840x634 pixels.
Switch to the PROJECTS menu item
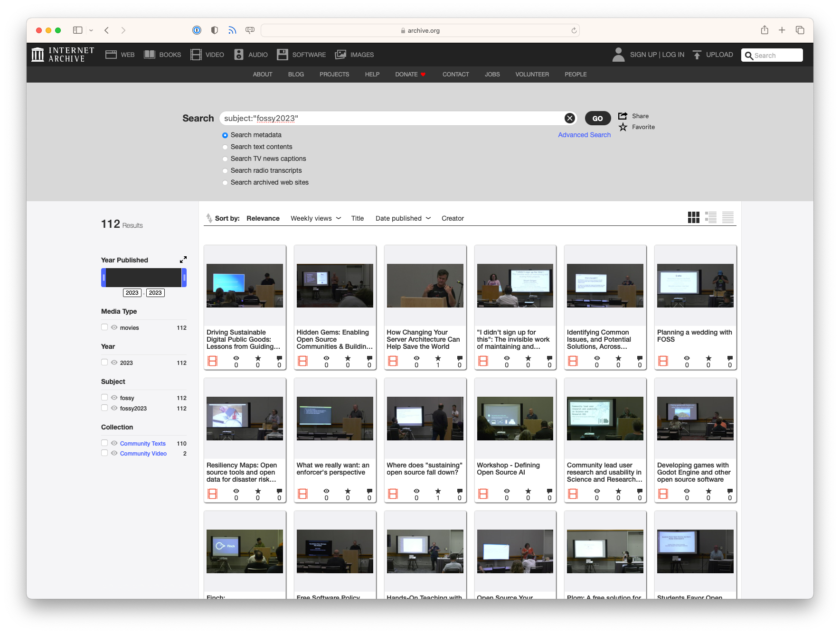[x=334, y=75]
